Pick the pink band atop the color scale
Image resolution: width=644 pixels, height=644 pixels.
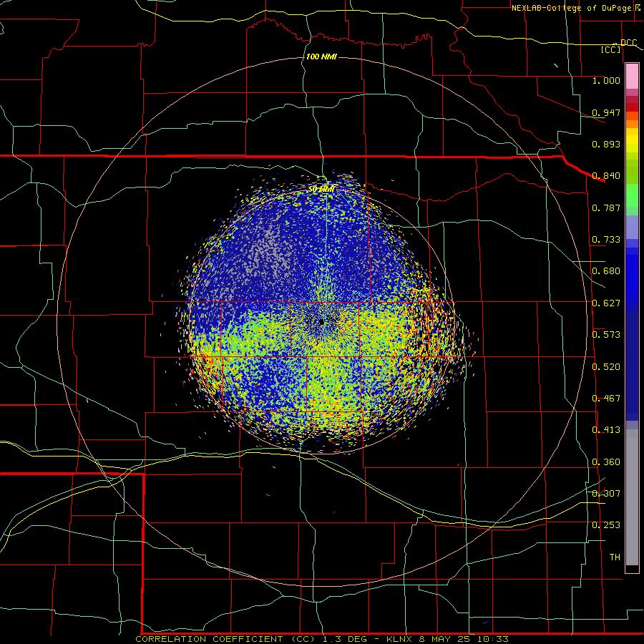point(632,77)
